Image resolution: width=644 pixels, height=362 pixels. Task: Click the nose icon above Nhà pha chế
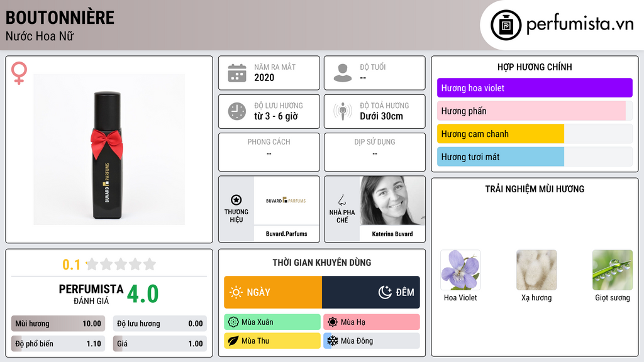click(341, 200)
